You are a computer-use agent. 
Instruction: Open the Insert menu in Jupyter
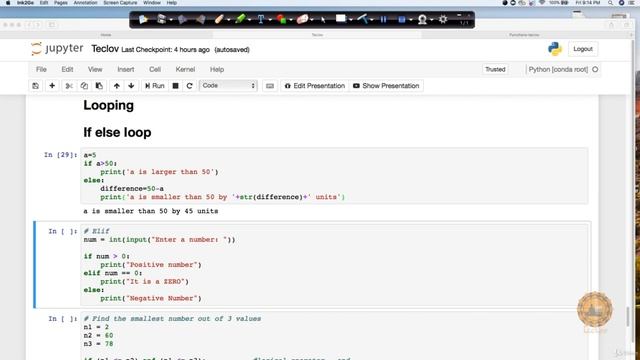pos(126,69)
